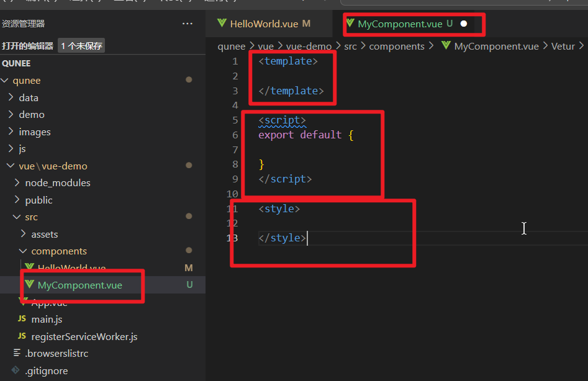Click the closing </template> tag on line 3

291,91
